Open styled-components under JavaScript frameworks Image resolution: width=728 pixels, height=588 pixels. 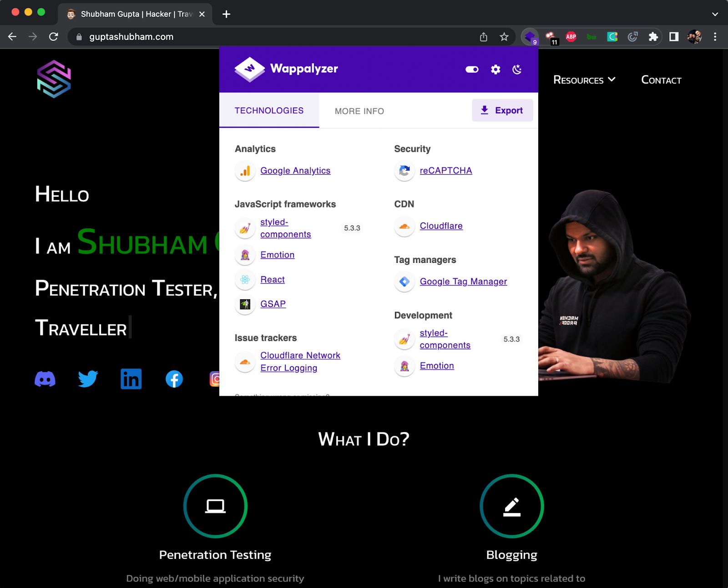[x=286, y=228]
